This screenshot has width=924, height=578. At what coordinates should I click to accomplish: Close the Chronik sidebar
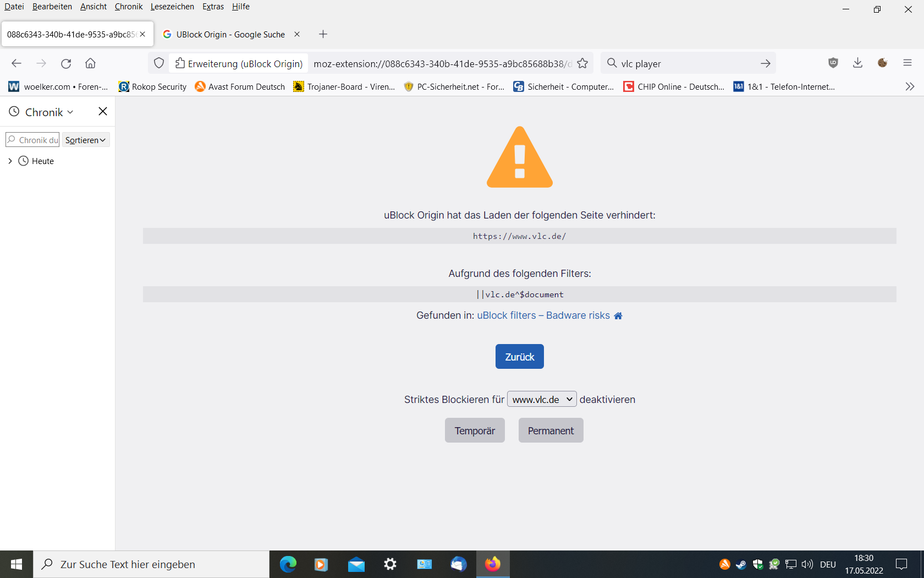tap(103, 111)
